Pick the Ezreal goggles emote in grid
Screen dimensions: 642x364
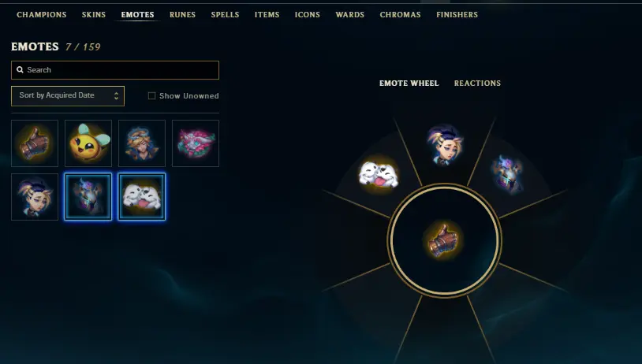142,143
